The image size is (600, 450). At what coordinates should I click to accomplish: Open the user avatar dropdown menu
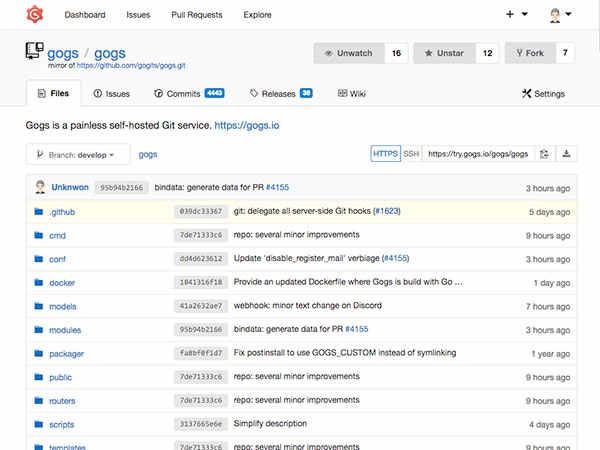click(560, 15)
